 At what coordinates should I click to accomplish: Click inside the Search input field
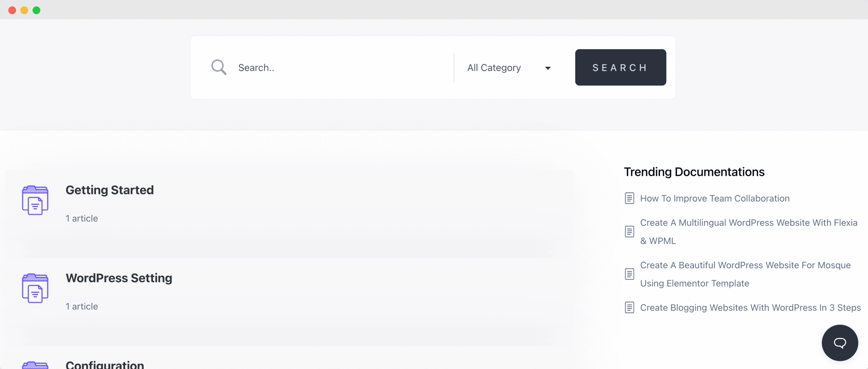pyautogui.click(x=305, y=67)
